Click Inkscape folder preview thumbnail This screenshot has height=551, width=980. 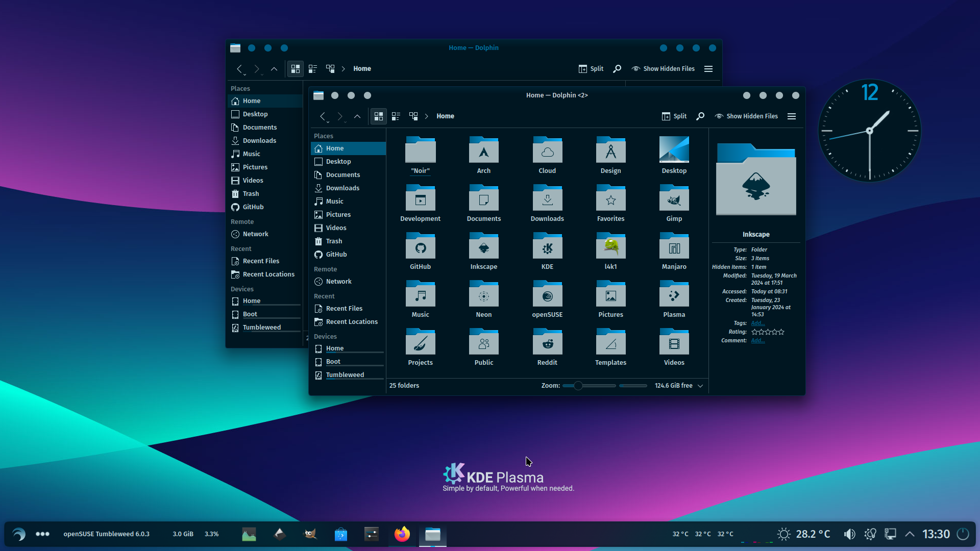coord(756,179)
